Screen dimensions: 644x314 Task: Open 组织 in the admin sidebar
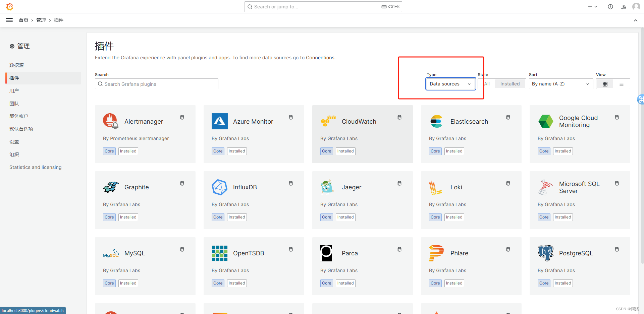click(x=14, y=154)
